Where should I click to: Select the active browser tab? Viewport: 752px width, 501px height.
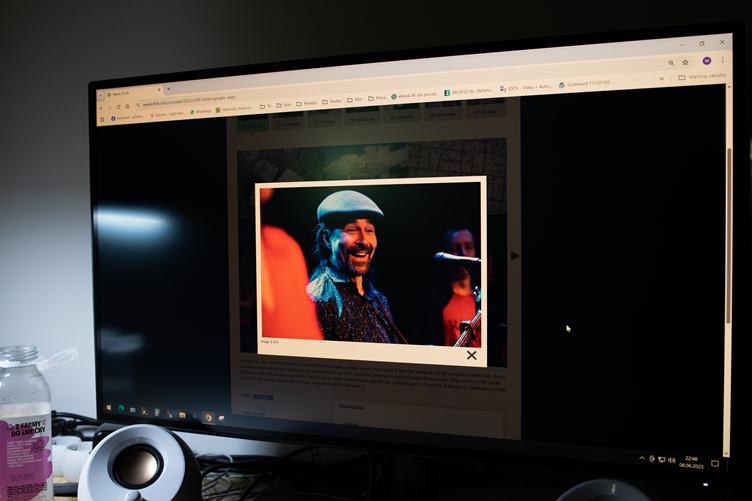click(x=132, y=92)
